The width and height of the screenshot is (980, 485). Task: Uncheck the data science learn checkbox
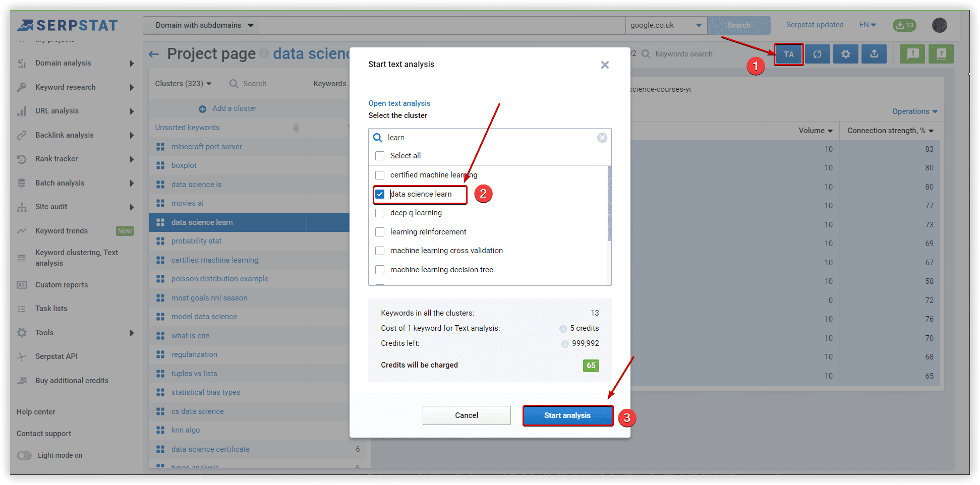click(380, 194)
